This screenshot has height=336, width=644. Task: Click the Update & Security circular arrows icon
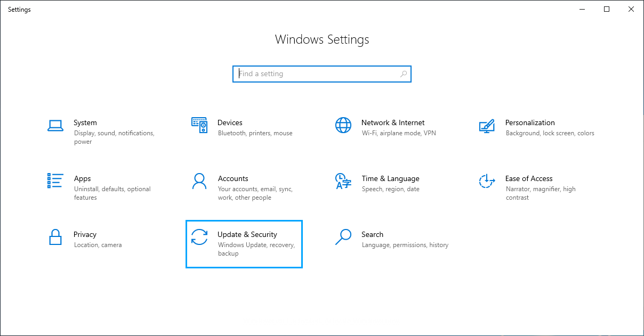(199, 237)
